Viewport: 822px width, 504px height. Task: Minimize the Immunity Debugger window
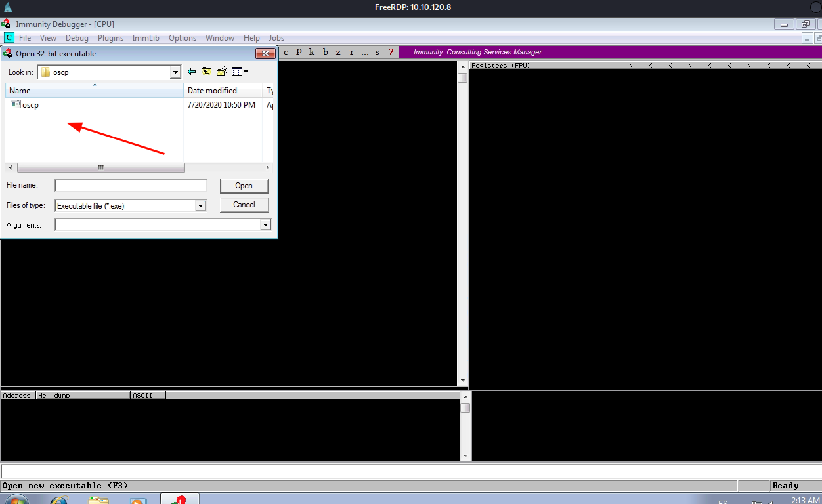pyautogui.click(x=784, y=24)
